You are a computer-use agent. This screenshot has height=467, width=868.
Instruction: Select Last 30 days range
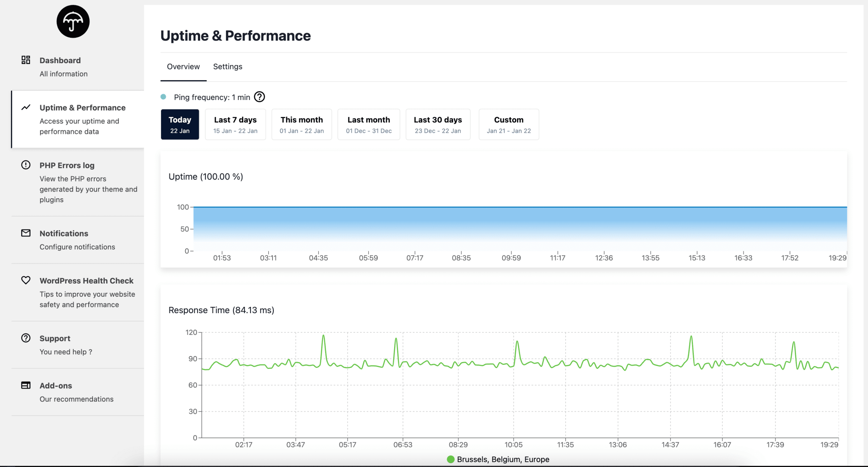438,125
